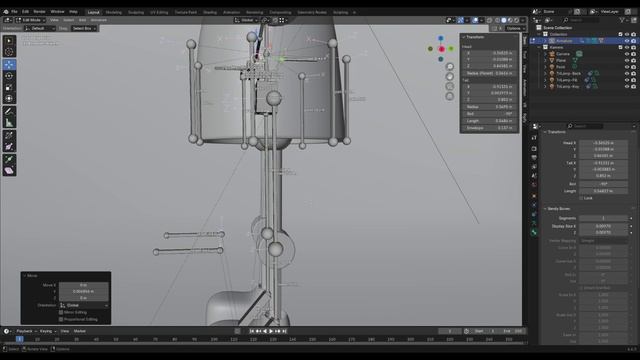Hide the TriLamp-Key light
This screenshot has width=640, height=360.
[x=627, y=87]
